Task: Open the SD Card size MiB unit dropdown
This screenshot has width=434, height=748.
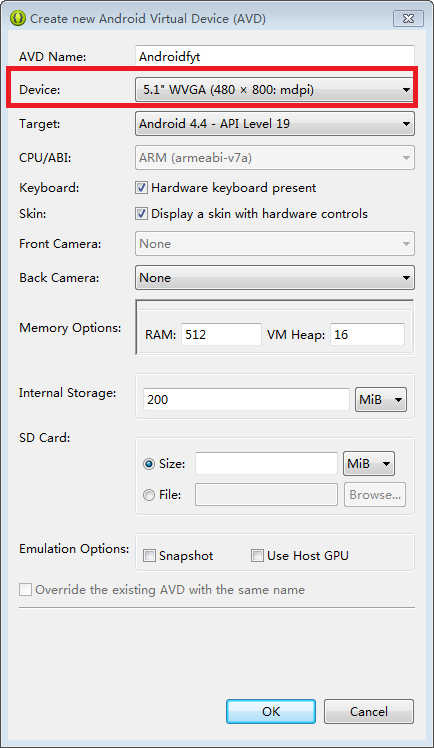Action: [369, 463]
